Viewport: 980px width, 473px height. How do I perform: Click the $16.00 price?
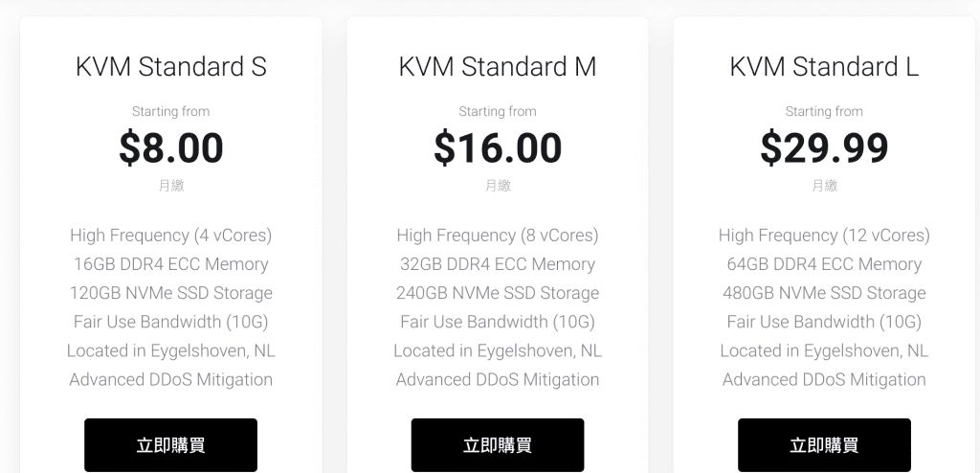(498, 148)
